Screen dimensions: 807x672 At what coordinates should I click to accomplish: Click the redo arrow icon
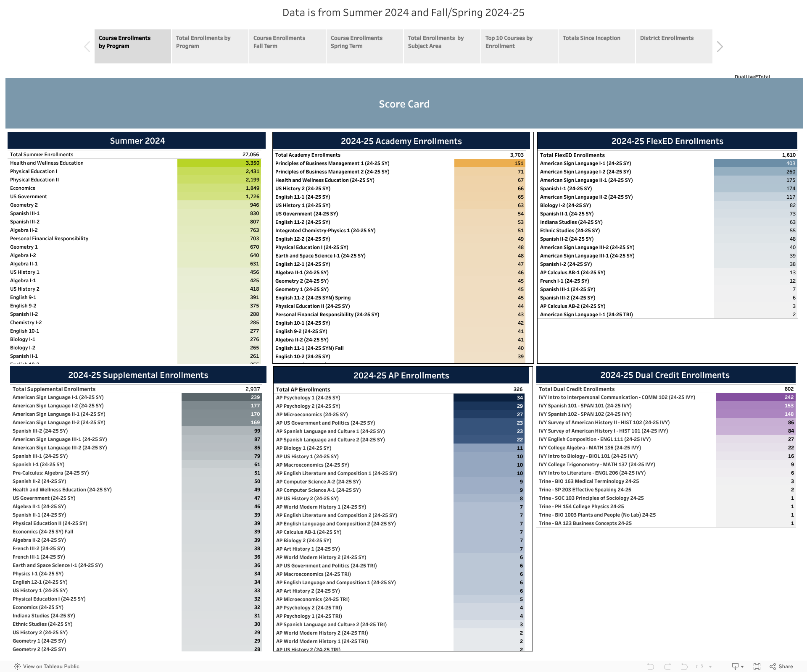[x=667, y=666]
